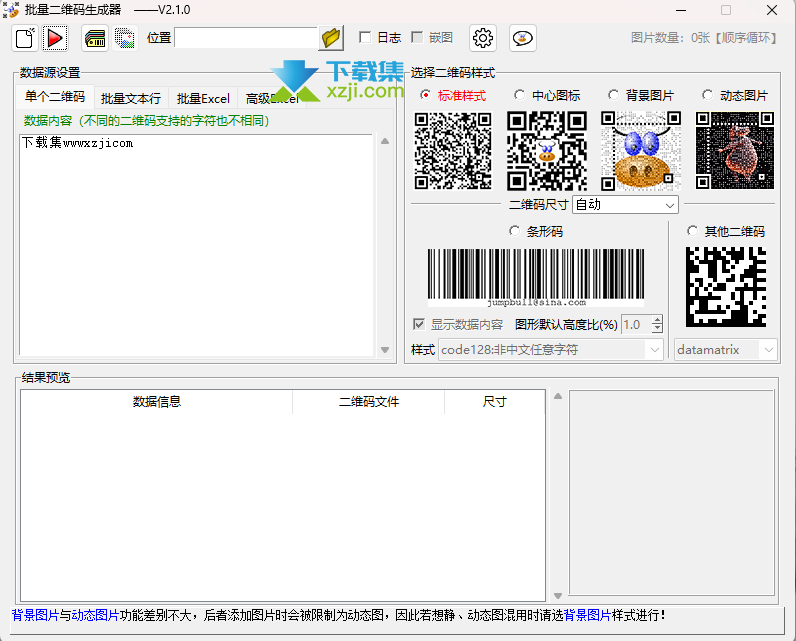Click data text area scroll up arrow
Viewport: 796px width, 641px height.
point(385,141)
